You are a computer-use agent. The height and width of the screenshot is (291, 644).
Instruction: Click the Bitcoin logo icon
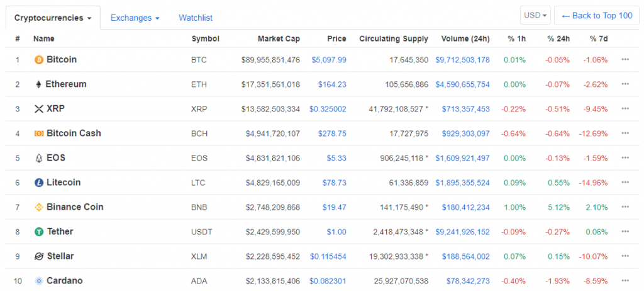tap(38, 60)
